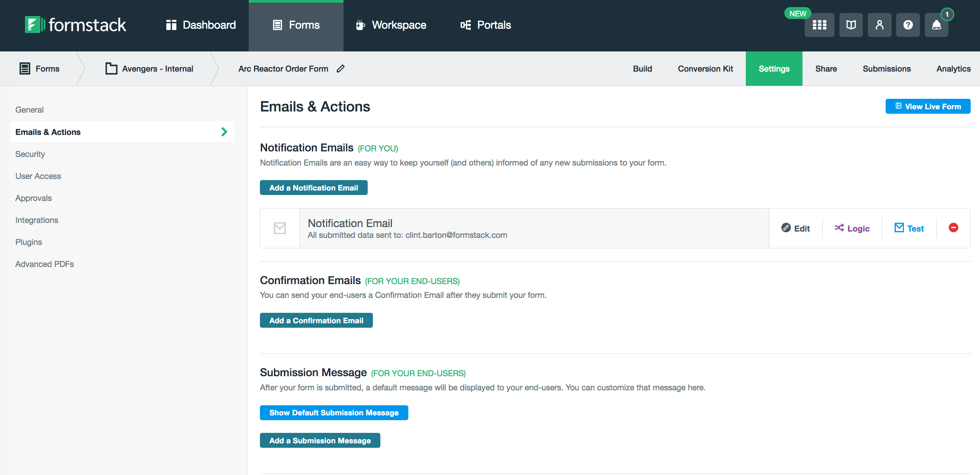Open the notifications bell

coord(936,25)
